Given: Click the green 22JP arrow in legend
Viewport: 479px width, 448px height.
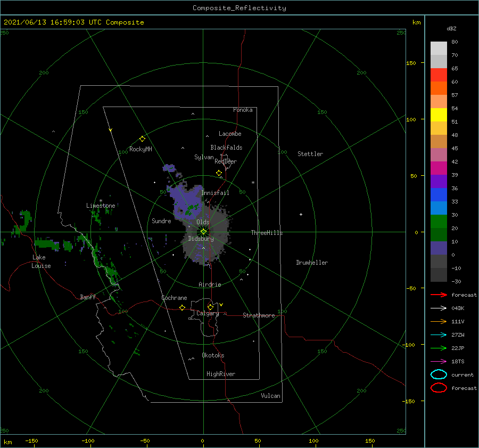Looking at the screenshot, I should pyautogui.click(x=439, y=348).
